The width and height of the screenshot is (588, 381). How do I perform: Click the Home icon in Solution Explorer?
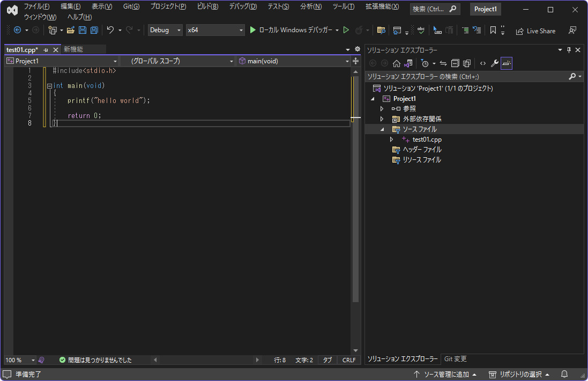click(x=397, y=63)
